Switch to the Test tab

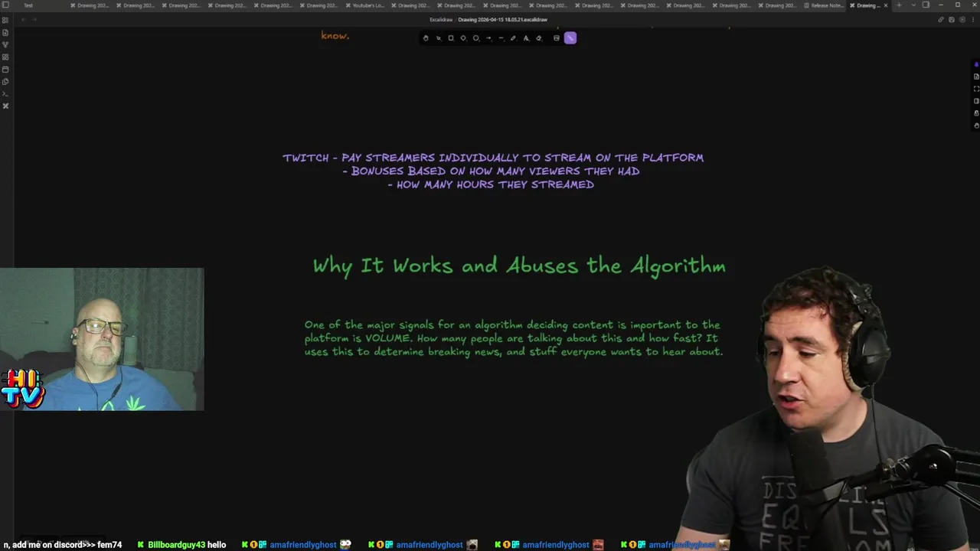pos(28,5)
